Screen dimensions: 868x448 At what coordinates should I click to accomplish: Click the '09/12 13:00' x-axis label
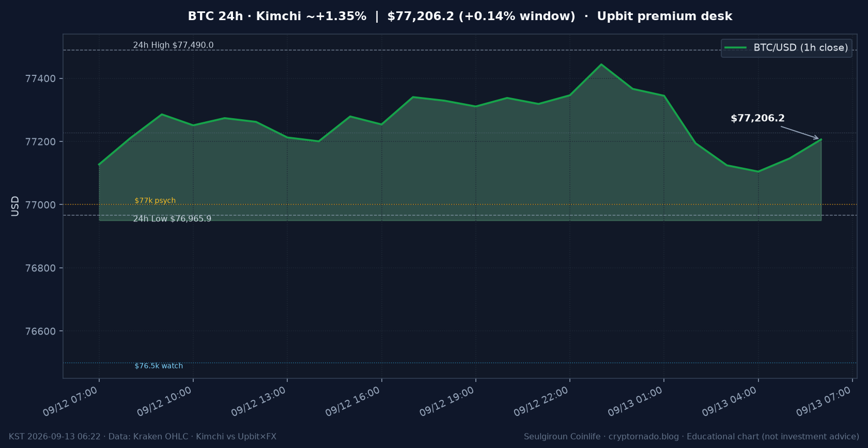coord(258,402)
